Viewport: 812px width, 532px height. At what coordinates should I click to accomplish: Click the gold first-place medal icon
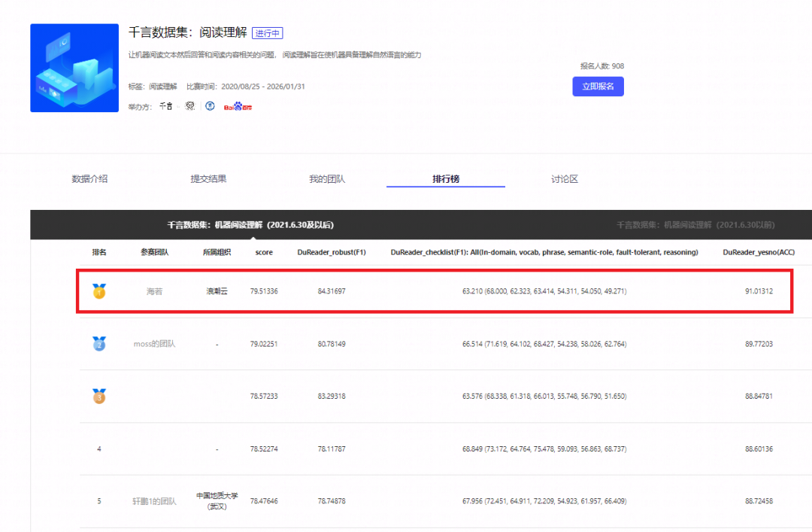(99, 291)
